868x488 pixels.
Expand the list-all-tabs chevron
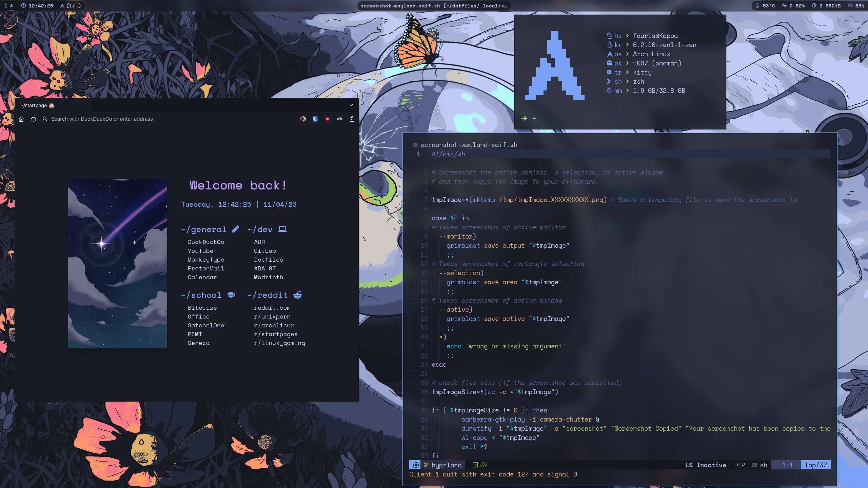[x=351, y=105]
